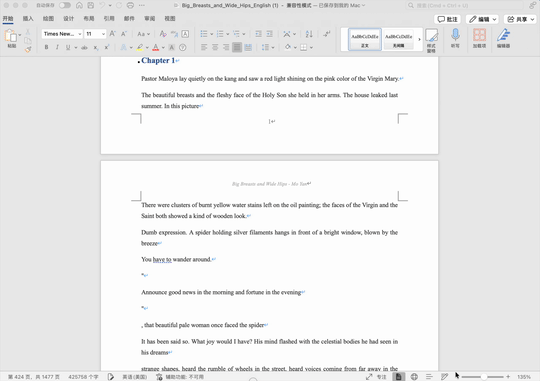Increase font size with larger A icon
Screen dimensions: 540x381
click(112, 34)
